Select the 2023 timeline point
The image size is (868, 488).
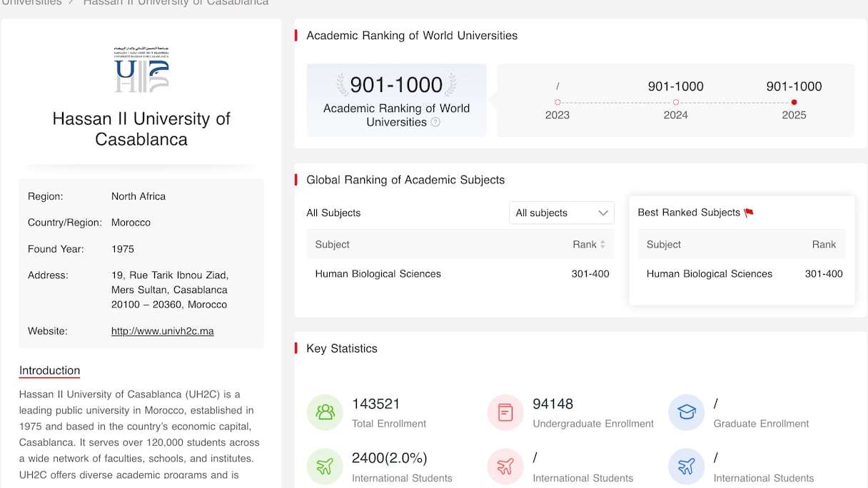[557, 102]
